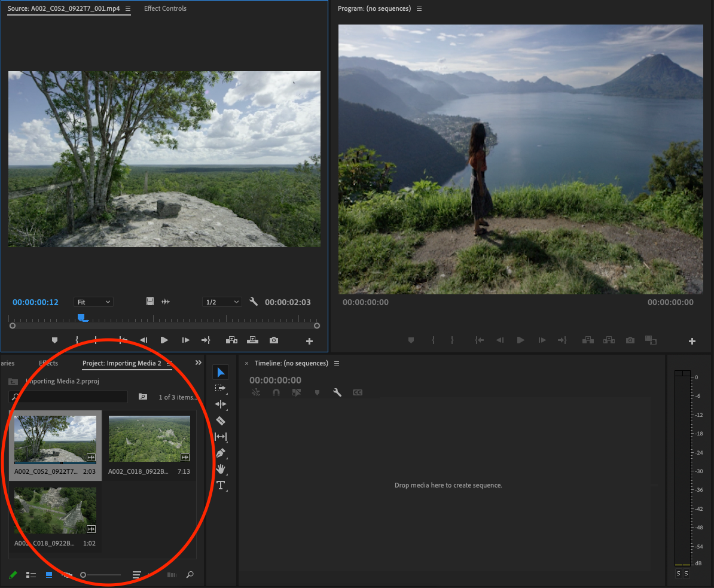Open the Fit zoom level dropdown
The image size is (714, 588).
(x=93, y=302)
